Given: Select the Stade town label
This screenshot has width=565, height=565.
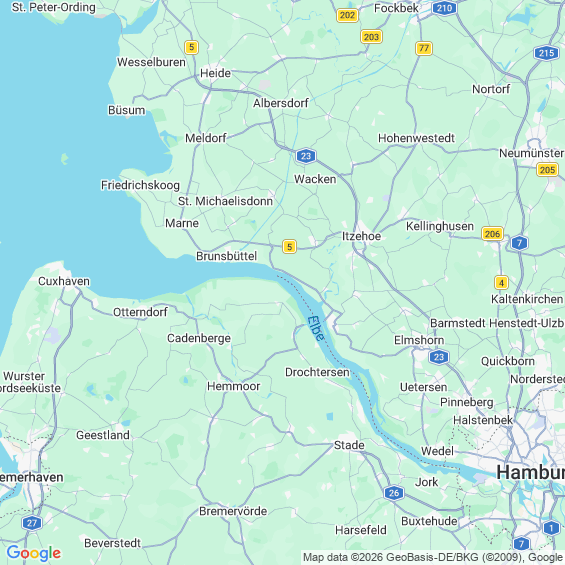Looking at the screenshot, I should pyautogui.click(x=349, y=445).
